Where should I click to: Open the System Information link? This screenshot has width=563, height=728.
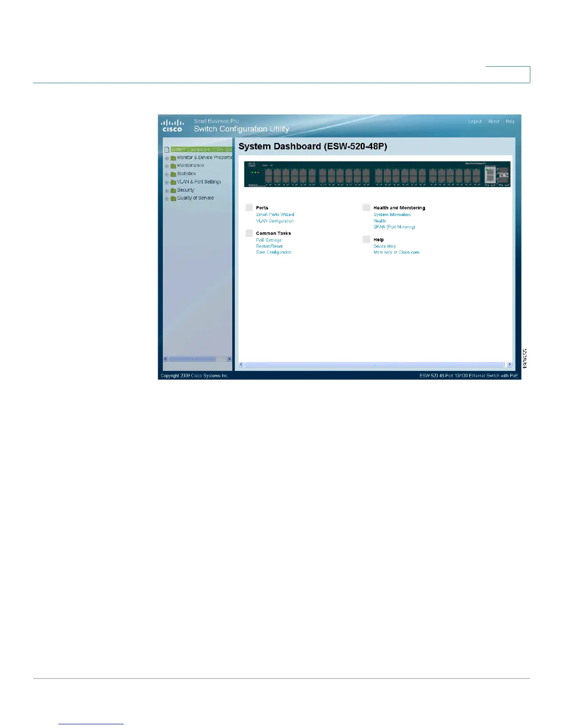[392, 215]
